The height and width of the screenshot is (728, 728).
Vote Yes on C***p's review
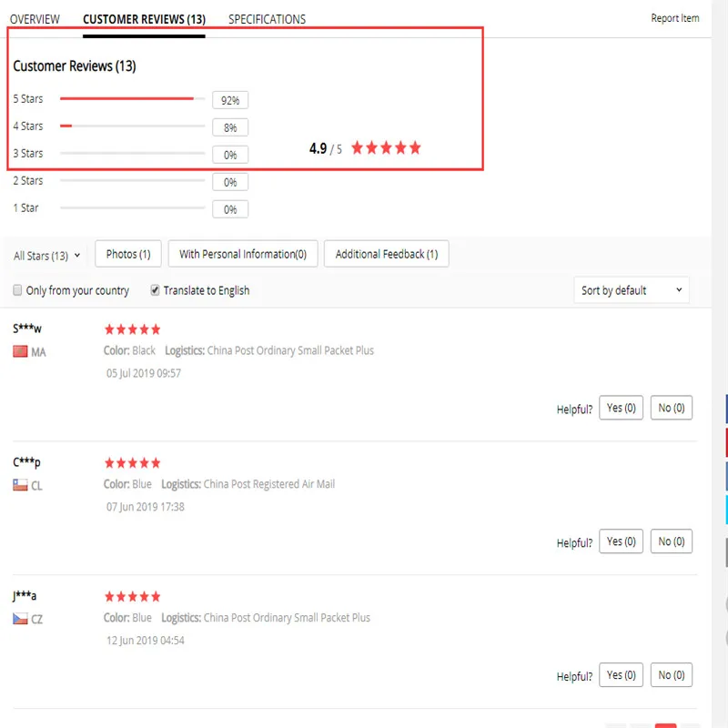[621, 541]
